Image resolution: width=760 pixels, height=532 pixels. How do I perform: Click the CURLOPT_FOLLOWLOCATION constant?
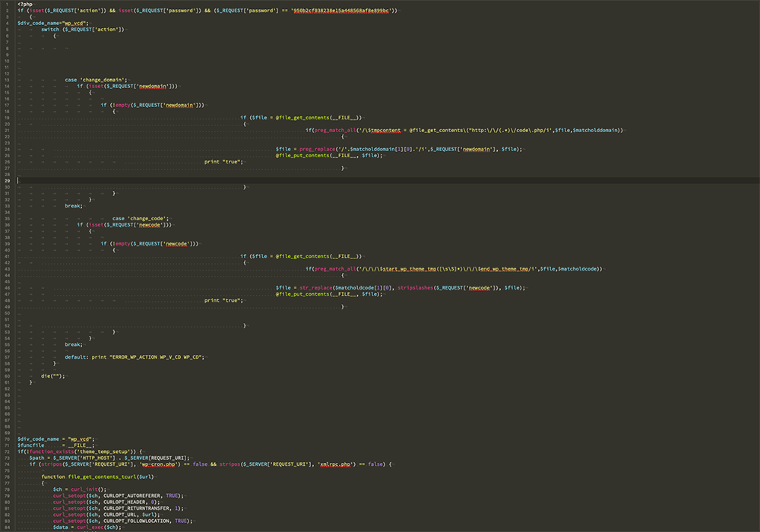[x=136, y=521]
